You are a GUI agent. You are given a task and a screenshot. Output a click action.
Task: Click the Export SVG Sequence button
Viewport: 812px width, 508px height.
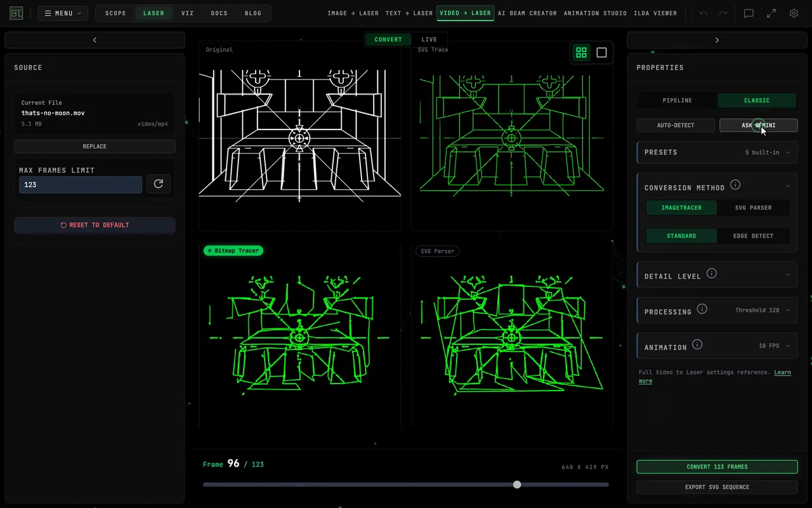point(717,487)
